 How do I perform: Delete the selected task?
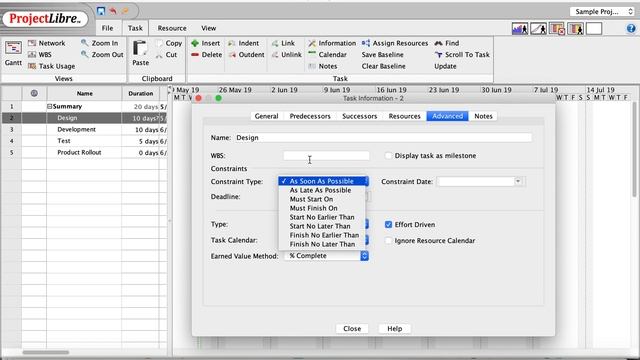coord(207,54)
